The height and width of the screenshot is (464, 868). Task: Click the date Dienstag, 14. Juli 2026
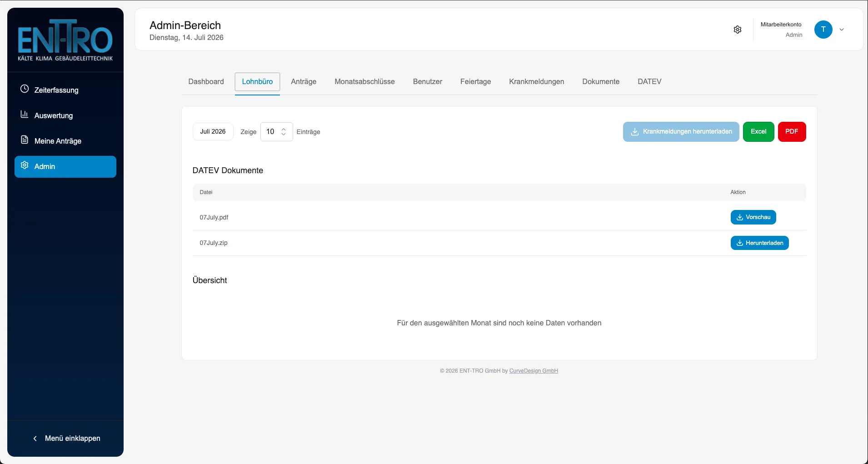[x=186, y=38]
